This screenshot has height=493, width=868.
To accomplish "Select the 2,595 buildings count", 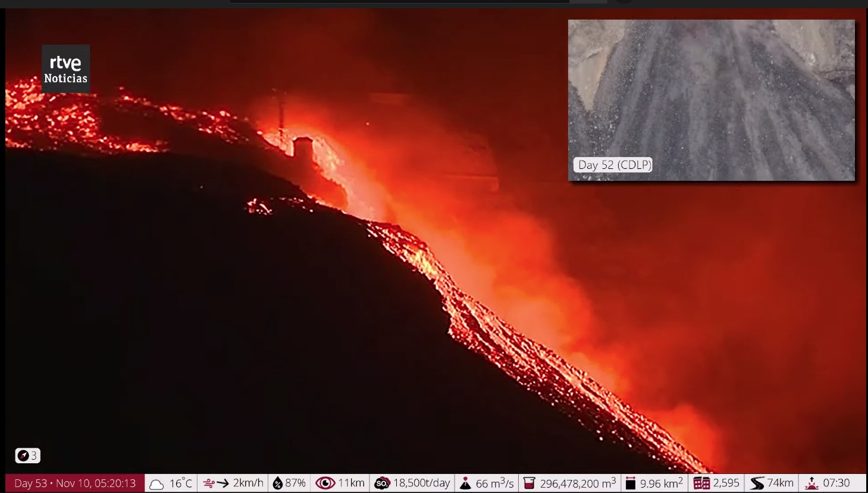I will pos(726,483).
